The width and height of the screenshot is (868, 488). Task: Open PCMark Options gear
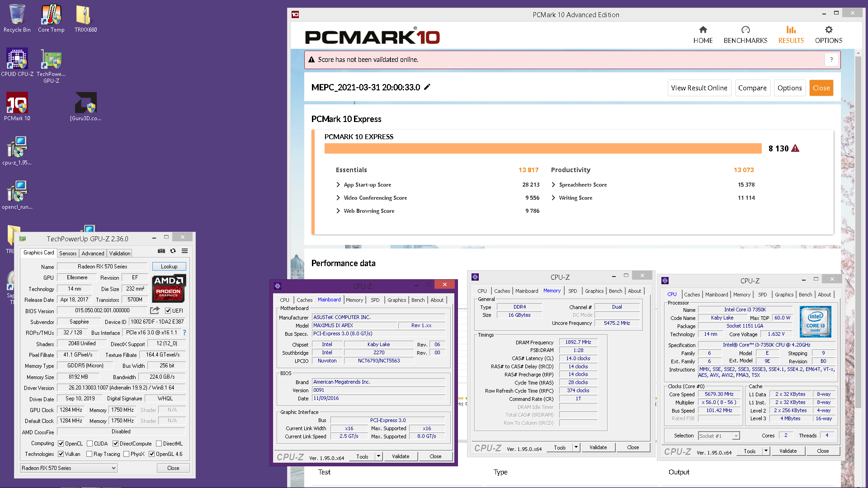coord(829,35)
